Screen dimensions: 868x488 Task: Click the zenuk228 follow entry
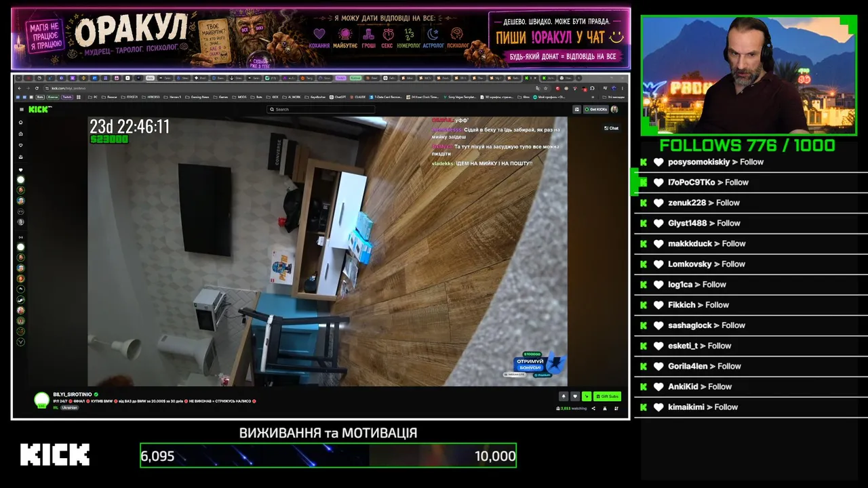click(x=751, y=203)
